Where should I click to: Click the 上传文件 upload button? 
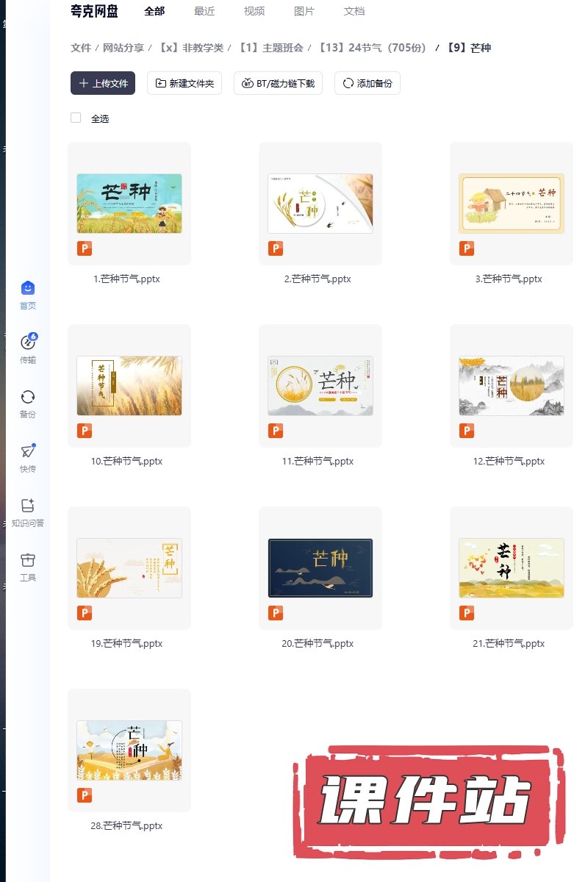103,83
